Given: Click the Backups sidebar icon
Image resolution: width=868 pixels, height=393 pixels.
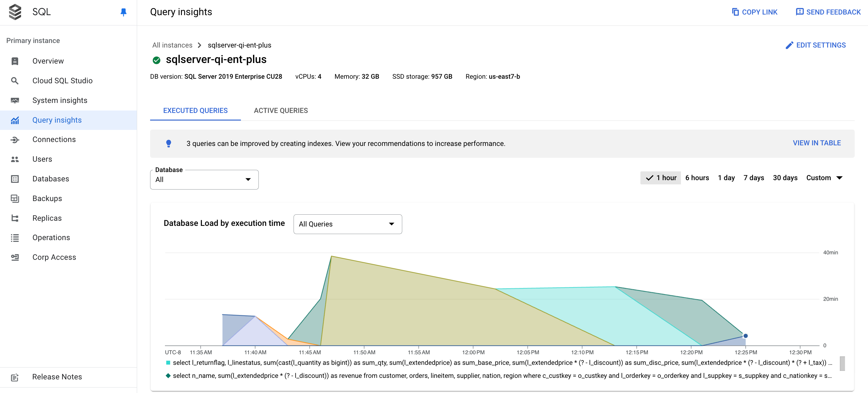Looking at the screenshot, I should (x=15, y=198).
